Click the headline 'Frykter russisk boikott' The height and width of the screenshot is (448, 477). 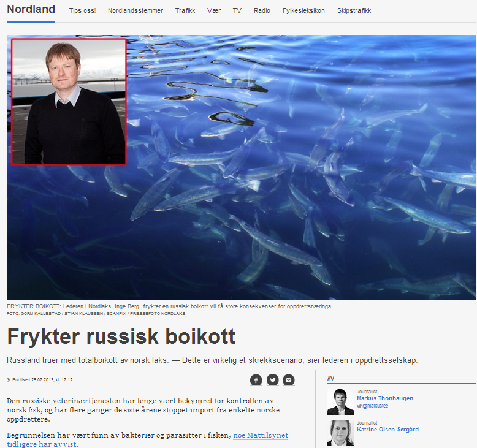pyautogui.click(x=121, y=336)
